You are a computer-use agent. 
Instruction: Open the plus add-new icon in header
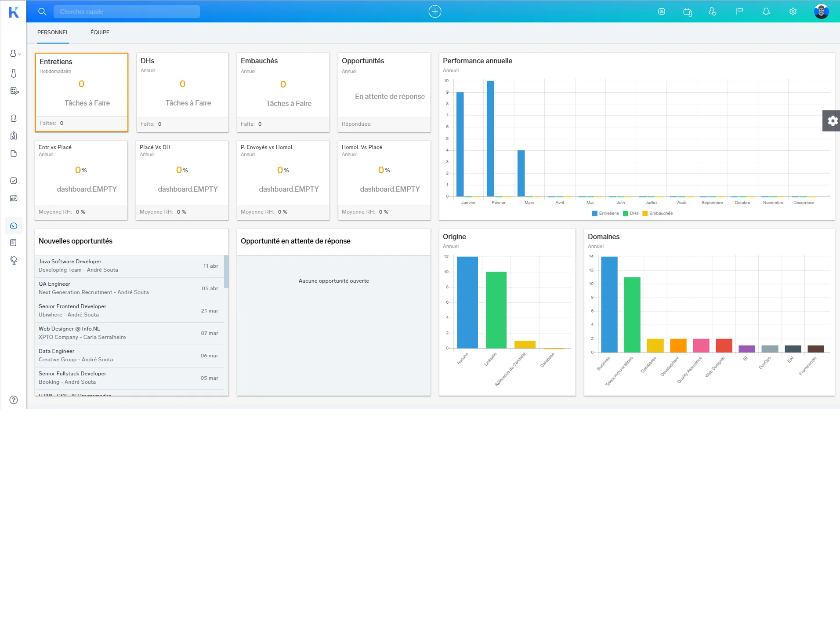click(x=434, y=11)
